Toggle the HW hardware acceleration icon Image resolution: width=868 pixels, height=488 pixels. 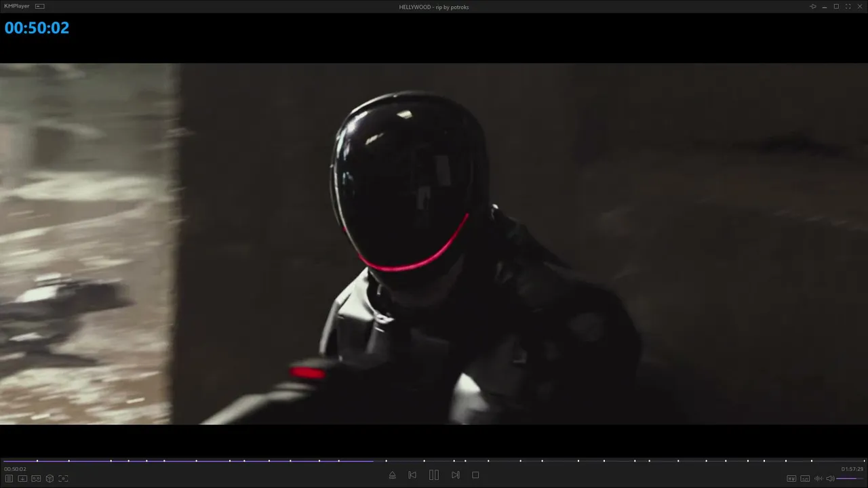pyautogui.click(x=791, y=479)
